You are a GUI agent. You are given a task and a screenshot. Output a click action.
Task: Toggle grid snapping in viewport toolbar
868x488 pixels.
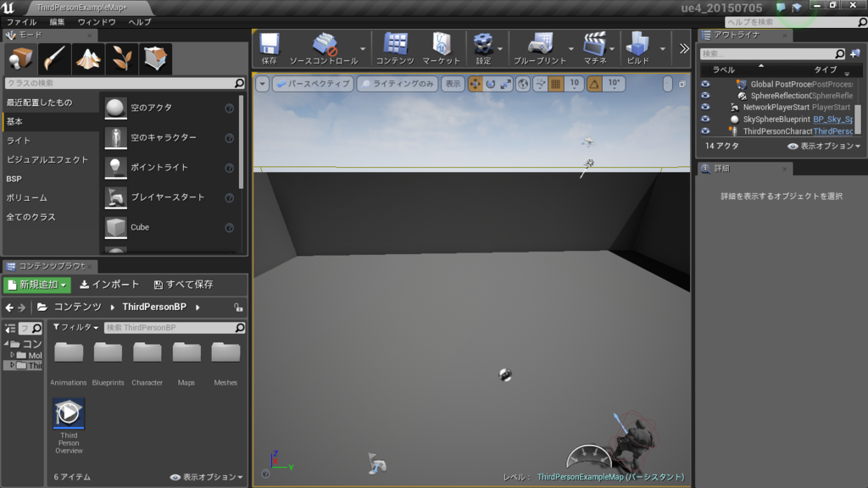(556, 84)
